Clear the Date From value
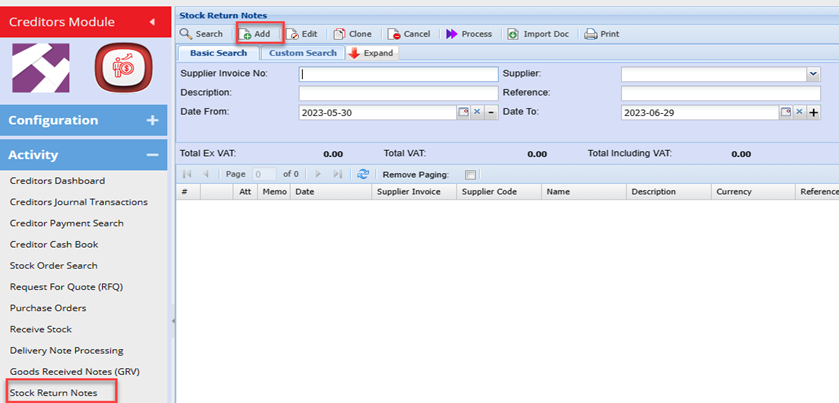 click(477, 112)
